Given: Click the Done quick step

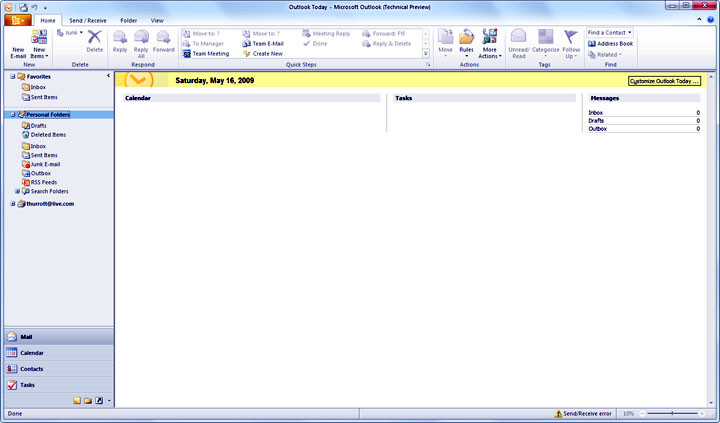Looking at the screenshot, I should coord(315,44).
